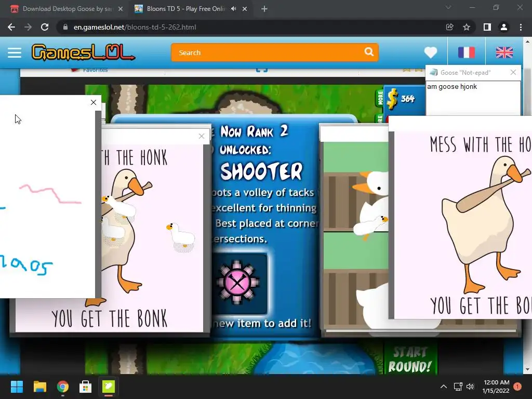Toggle the browser side panel icon

point(487,27)
